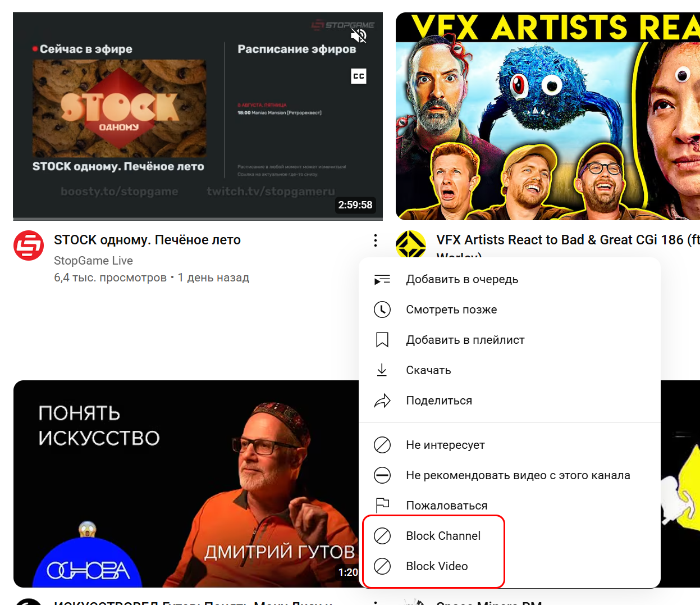Click the bookmark save-to-playlist icon
The image size is (700, 605).
[382, 340]
